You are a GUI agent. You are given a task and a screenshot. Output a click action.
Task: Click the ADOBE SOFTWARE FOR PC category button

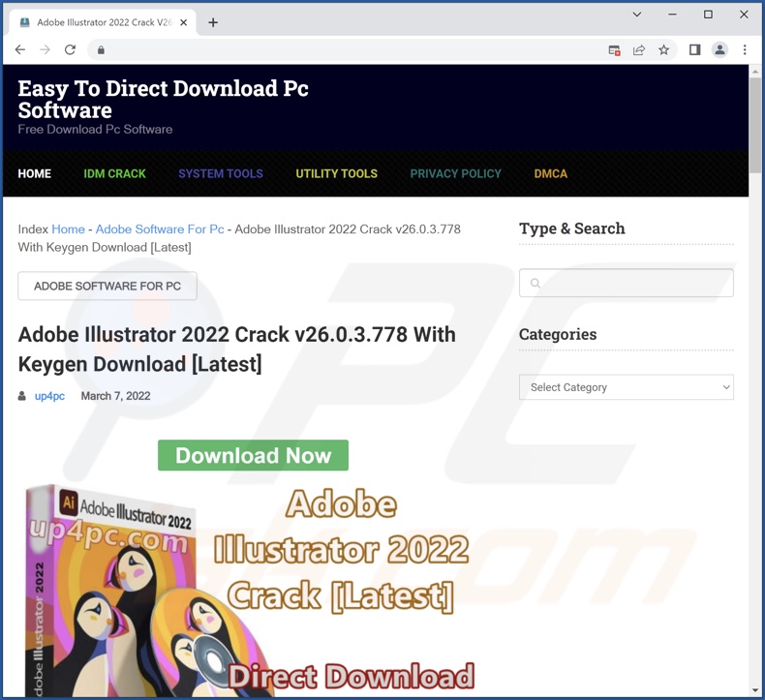107,286
